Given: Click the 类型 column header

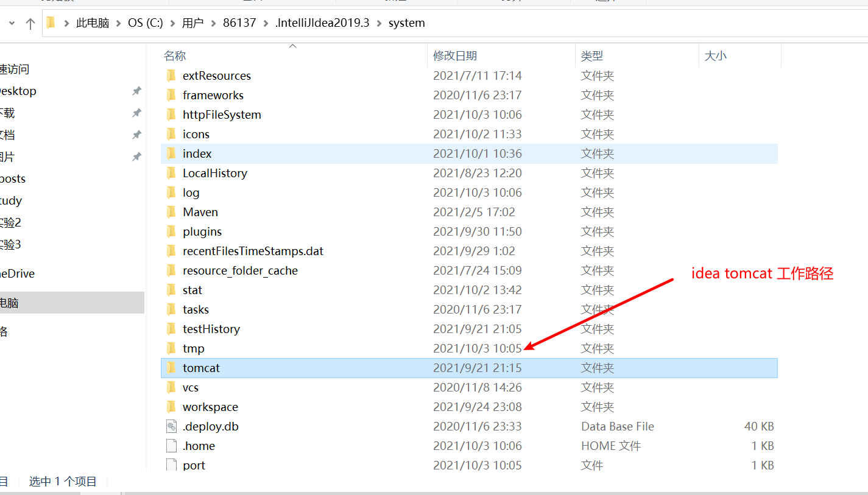Looking at the screenshot, I should pyautogui.click(x=591, y=56).
